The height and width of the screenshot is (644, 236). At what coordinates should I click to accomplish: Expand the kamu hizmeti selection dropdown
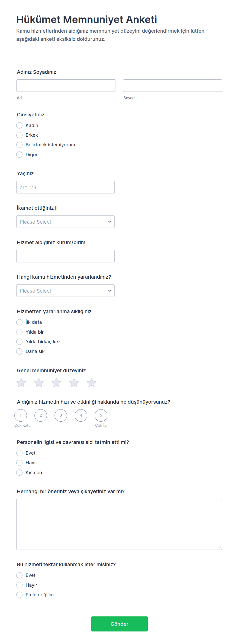65,291
